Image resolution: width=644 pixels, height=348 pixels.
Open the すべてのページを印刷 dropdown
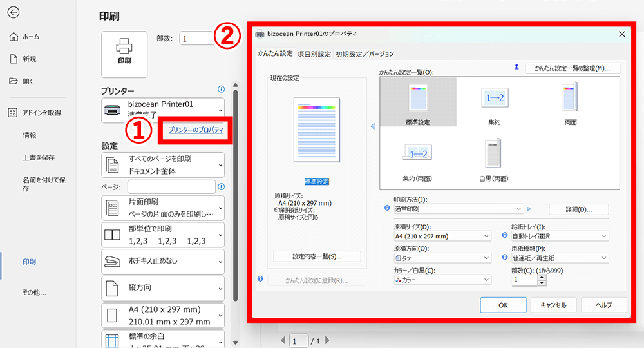tap(163, 165)
